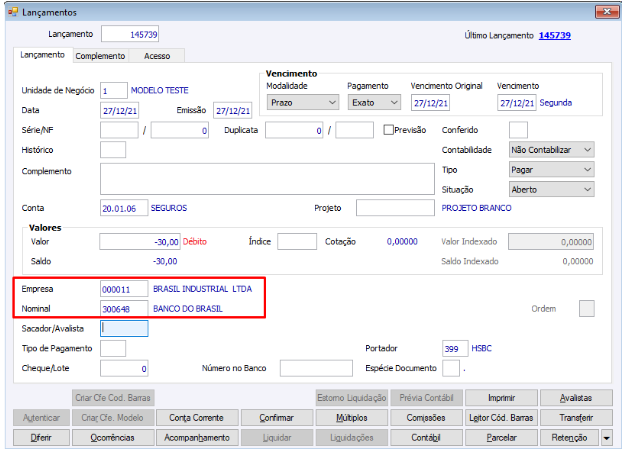This screenshot has height=453, width=623.
Task: Switch to the Acesso tab
Action: [x=157, y=56]
